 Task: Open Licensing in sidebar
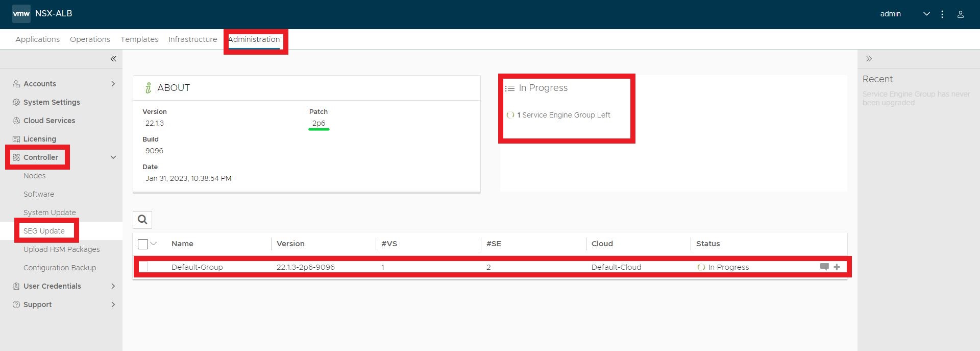pyautogui.click(x=40, y=139)
